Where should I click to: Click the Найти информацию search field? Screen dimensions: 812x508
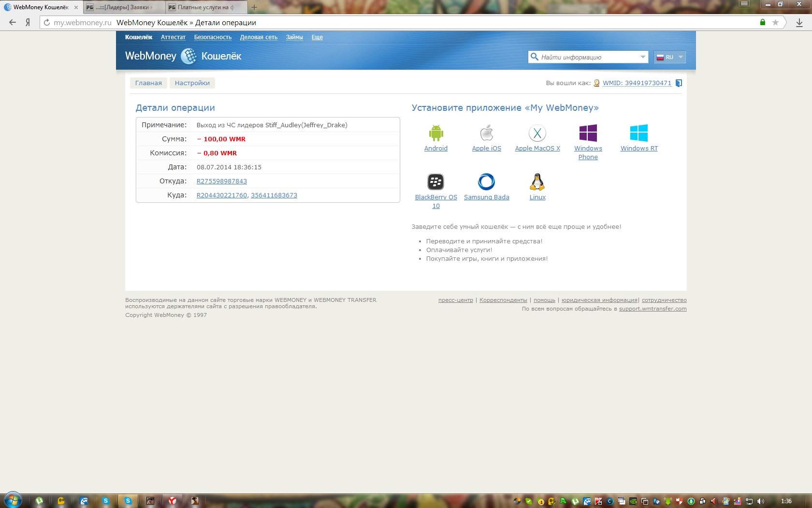click(588, 57)
